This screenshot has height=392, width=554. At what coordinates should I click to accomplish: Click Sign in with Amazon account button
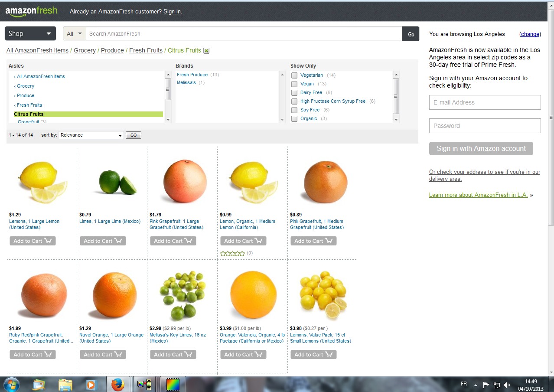(x=481, y=148)
